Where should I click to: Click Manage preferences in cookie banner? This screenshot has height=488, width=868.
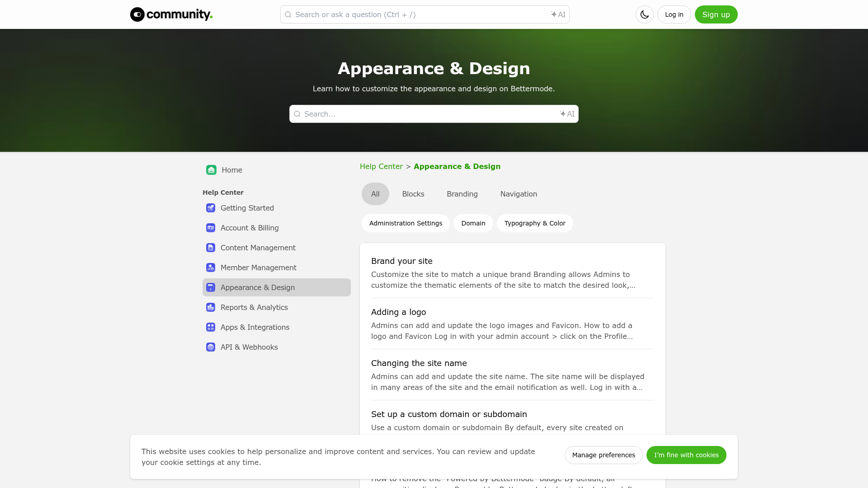tap(604, 455)
